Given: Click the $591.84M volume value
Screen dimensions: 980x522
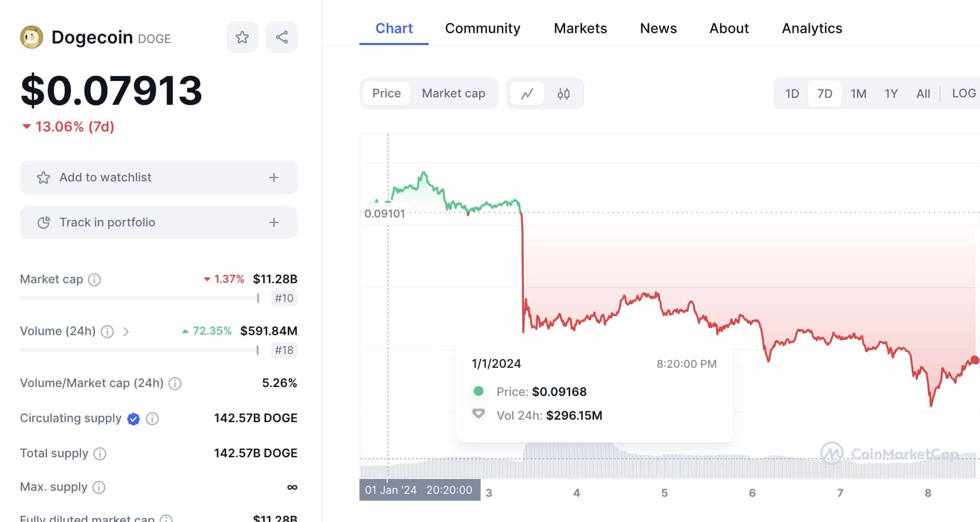Looking at the screenshot, I should coord(268,331).
